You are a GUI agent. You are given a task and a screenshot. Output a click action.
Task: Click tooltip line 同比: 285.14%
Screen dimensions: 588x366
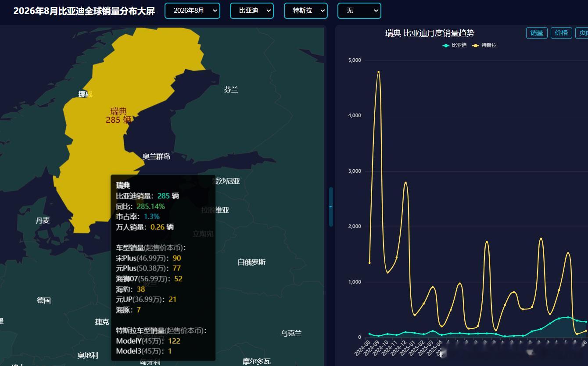pyautogui.click(x=140, y=206)
